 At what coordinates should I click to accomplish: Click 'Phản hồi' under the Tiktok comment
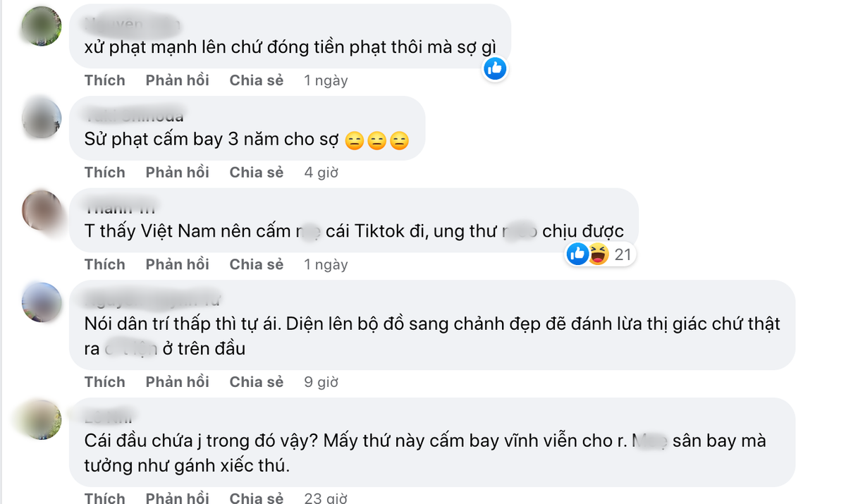tap(177, 264)
